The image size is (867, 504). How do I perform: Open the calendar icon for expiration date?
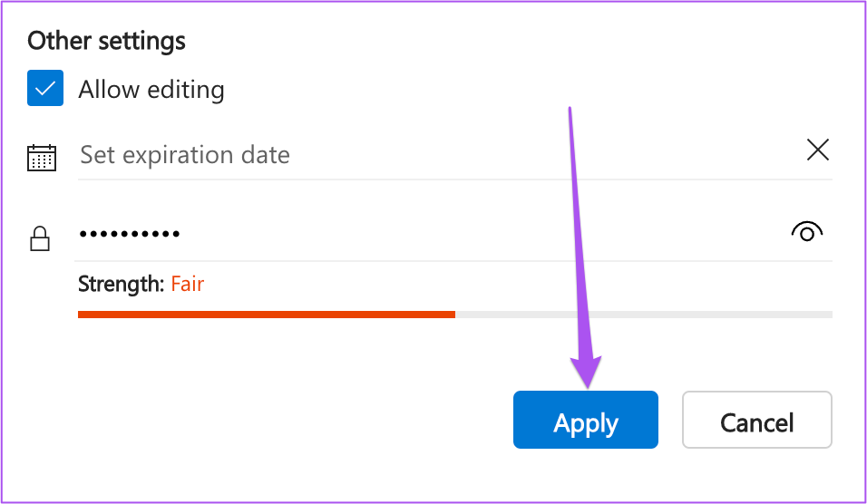42,158
